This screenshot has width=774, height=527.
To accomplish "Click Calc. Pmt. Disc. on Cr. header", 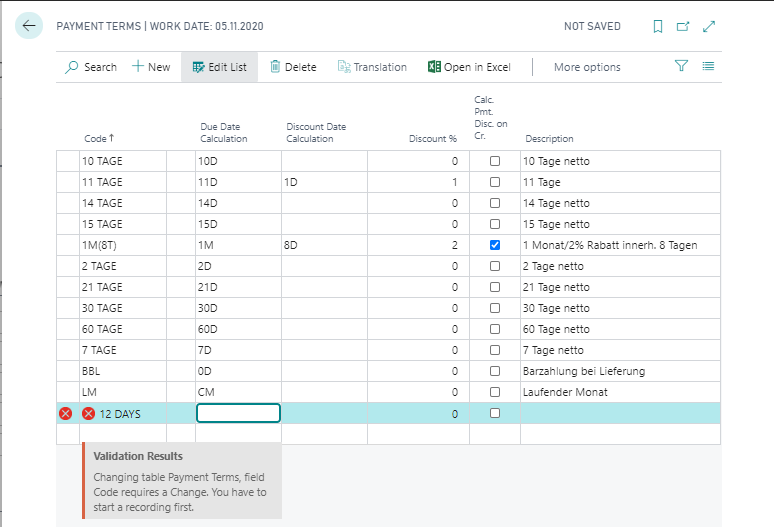I will (x=491, y=117).
